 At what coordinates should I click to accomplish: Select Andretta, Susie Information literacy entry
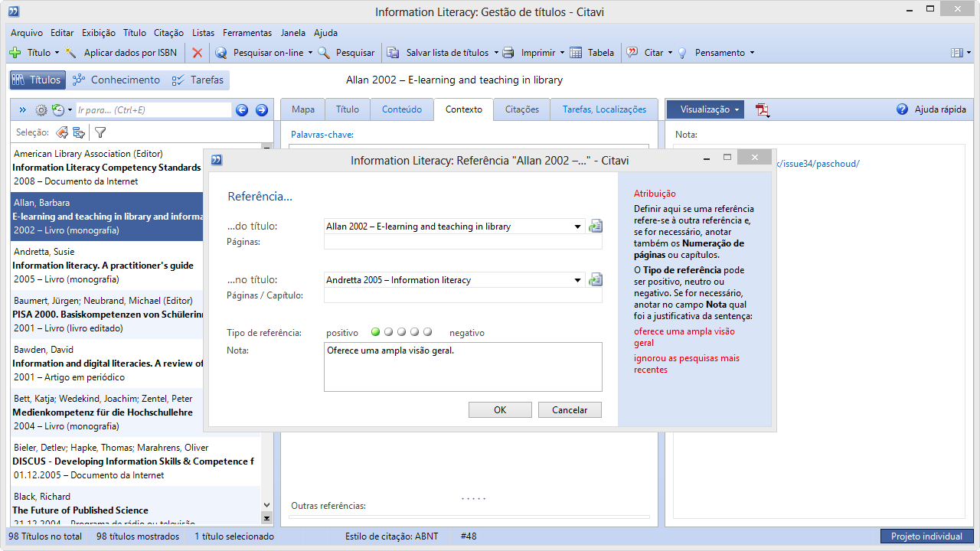[x=107, y=266]
